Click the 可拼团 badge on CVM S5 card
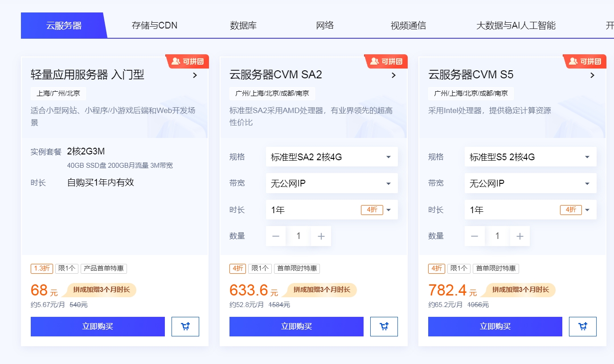Screen dimensions: 614x364 point(585,61)
